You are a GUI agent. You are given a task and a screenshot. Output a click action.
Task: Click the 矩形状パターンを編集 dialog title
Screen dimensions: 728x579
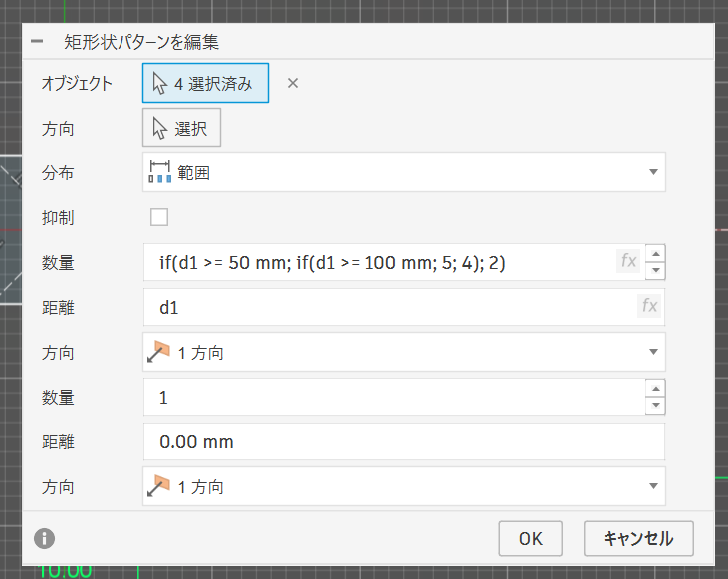[141, 42]
